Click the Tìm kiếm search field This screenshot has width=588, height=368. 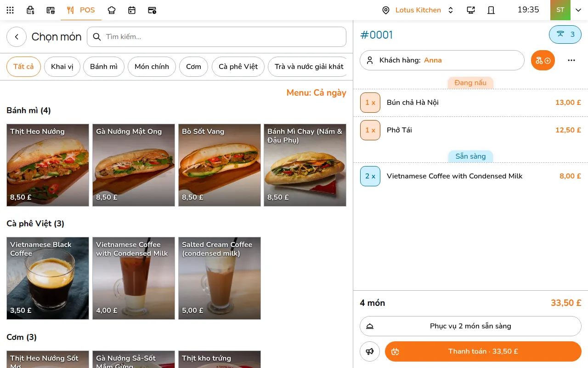tap(216, 37)
